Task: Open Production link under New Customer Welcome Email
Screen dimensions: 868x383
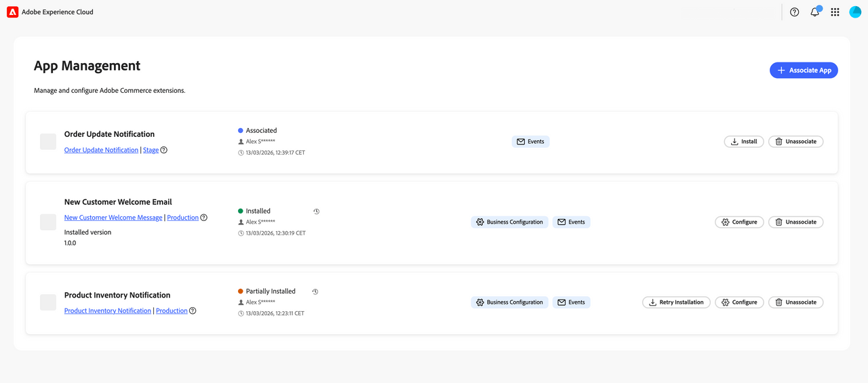Action: pos(182,218)
